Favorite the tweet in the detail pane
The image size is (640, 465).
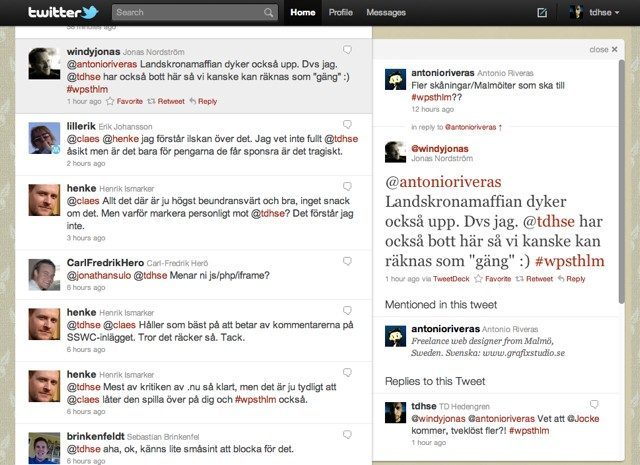coord(493,279)
